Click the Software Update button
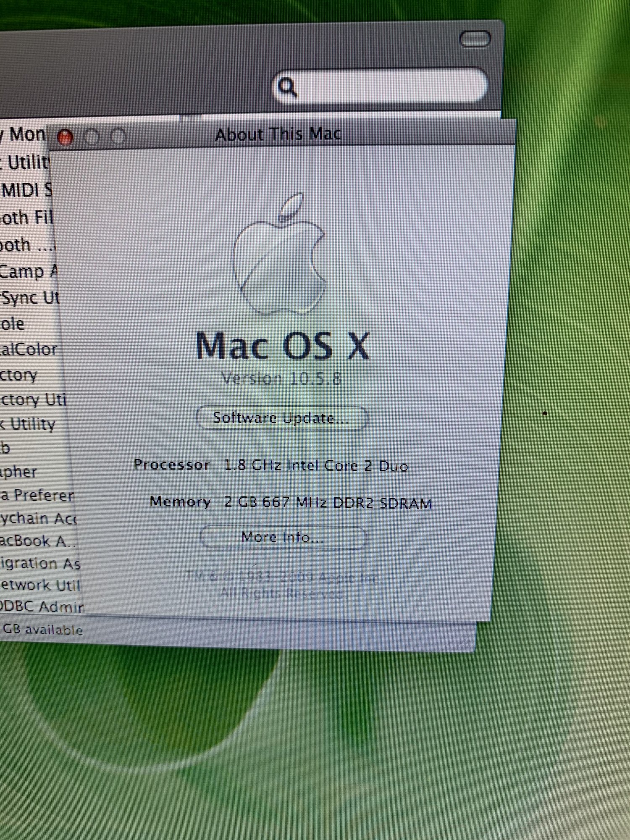 click(282, 418)
